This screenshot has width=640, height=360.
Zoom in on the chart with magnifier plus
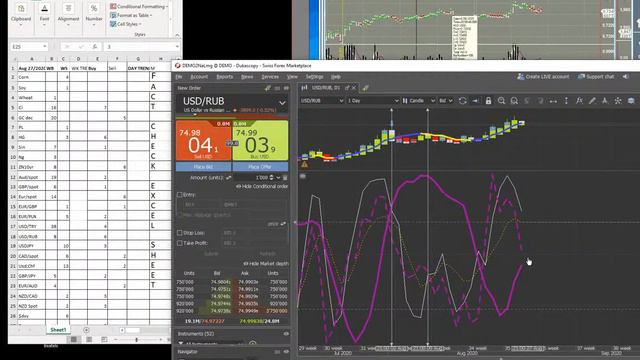coord(501,101)
